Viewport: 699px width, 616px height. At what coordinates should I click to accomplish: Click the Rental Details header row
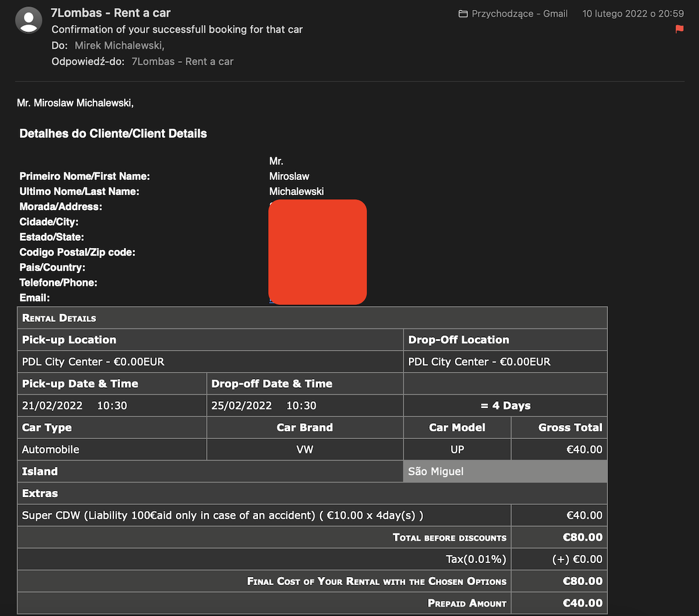tap(312, 318)
